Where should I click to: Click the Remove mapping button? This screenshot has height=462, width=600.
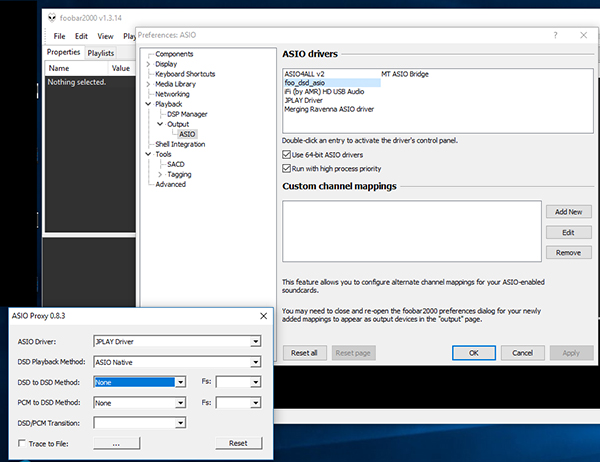tap(569, 253)
